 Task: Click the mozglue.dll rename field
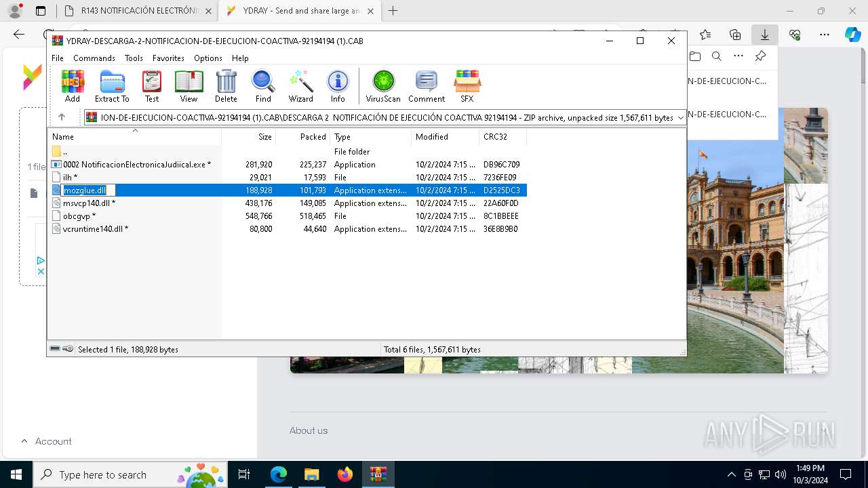(x=89, y=190)
